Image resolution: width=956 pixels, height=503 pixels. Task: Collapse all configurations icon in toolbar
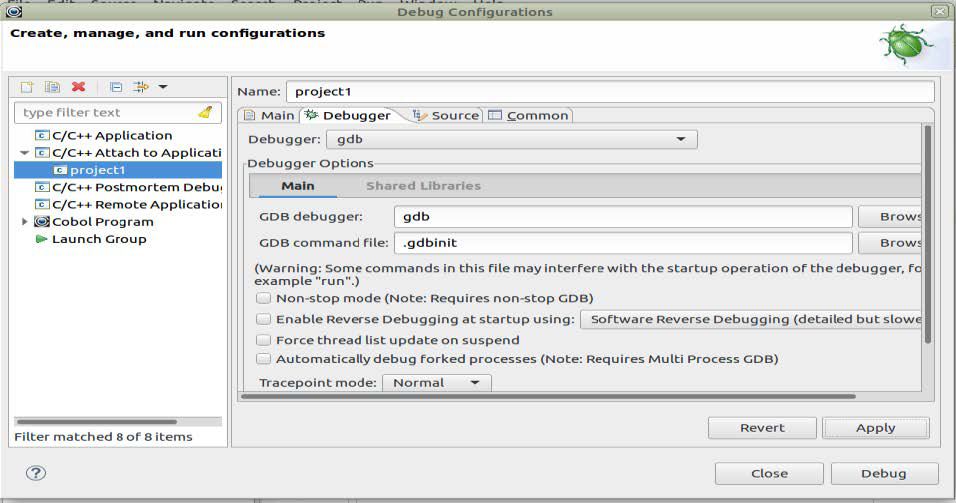coord(116,87)
